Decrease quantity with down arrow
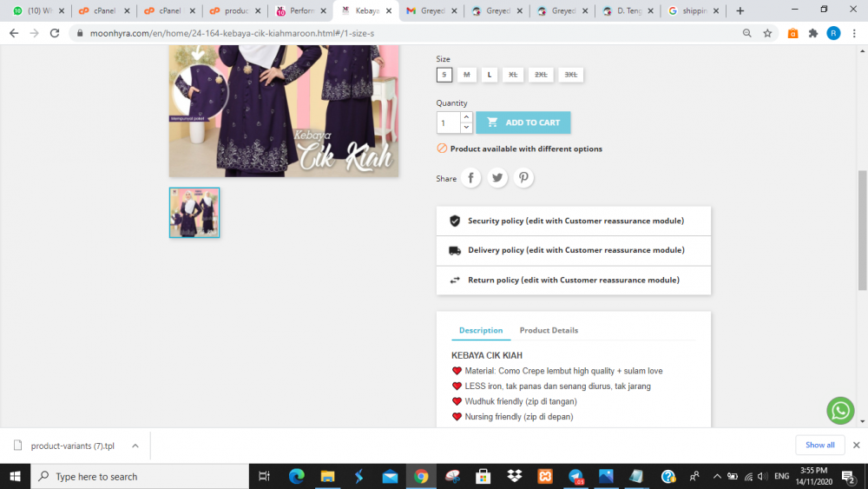 (x=466, y=128)
